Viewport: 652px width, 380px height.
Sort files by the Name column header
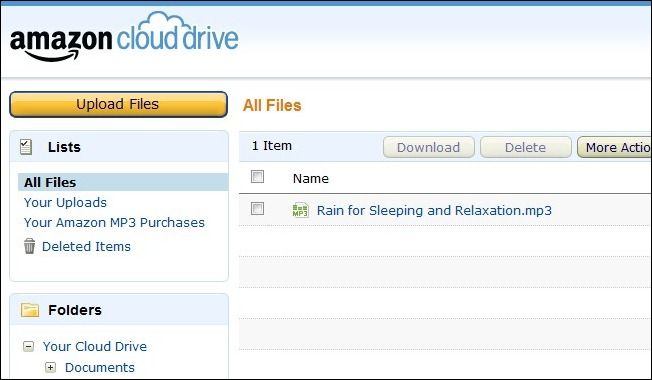(x=311, y=178)
